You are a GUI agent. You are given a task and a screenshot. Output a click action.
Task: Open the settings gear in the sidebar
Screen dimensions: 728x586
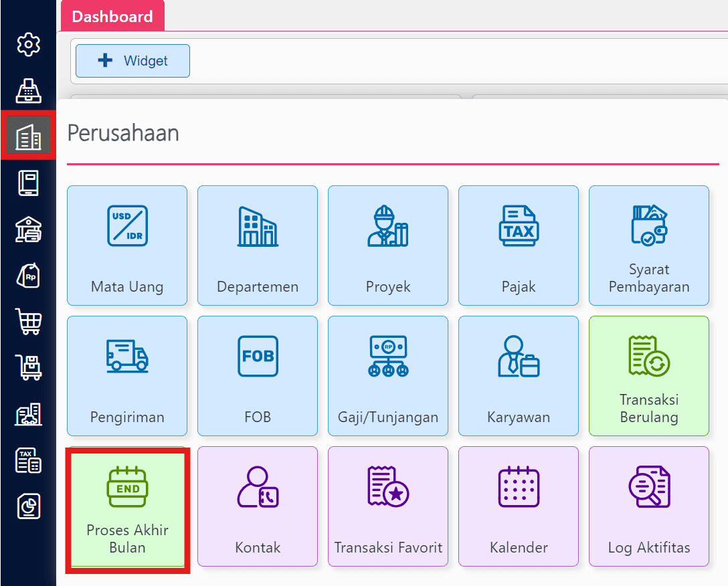pyautogui.click(x=27, y=45)
